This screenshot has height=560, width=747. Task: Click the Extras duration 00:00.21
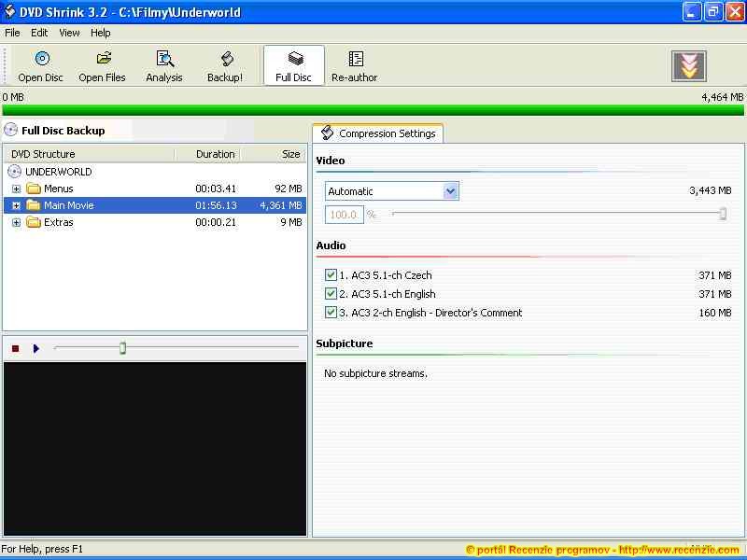(x=216, y=222)
